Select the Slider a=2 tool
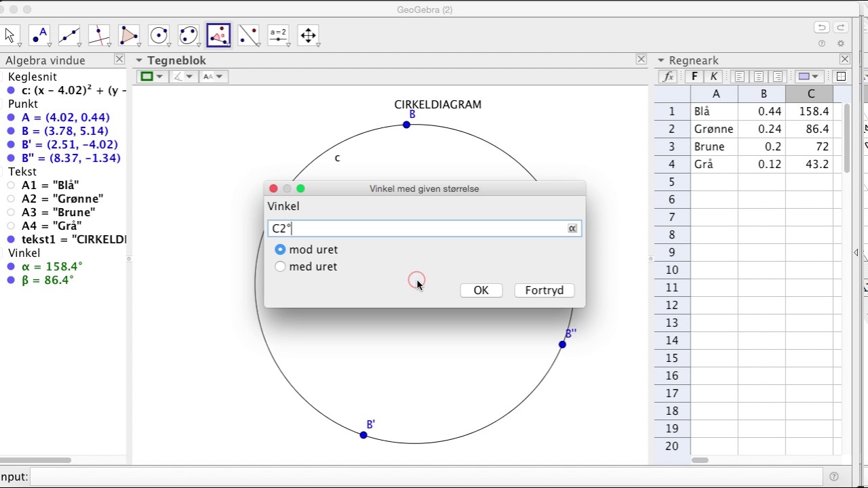The width and height of the screenshot is (868, 488). [278, 35]
